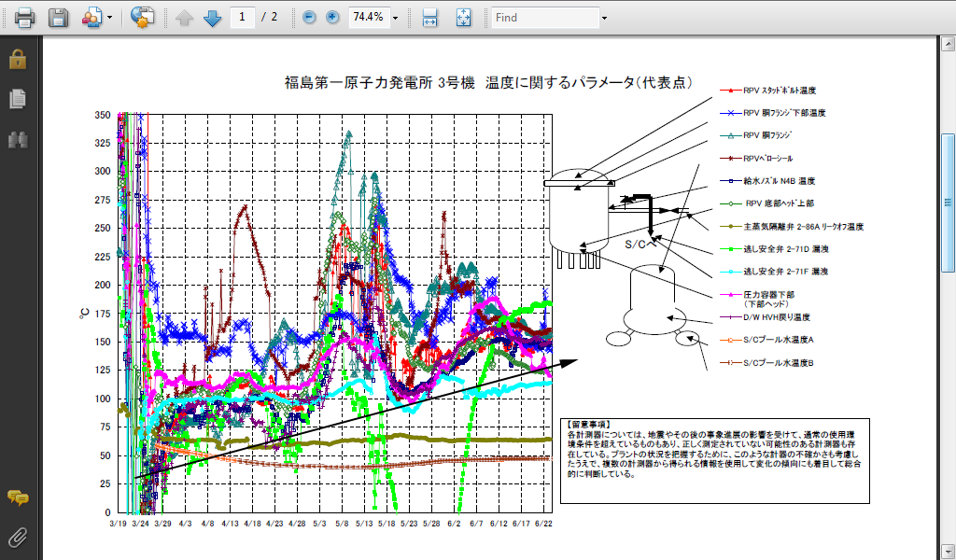The height and width of the screenshot is (560, 956).
Task: Click the S/Cへ label in diagram
Action: [640, 245]
